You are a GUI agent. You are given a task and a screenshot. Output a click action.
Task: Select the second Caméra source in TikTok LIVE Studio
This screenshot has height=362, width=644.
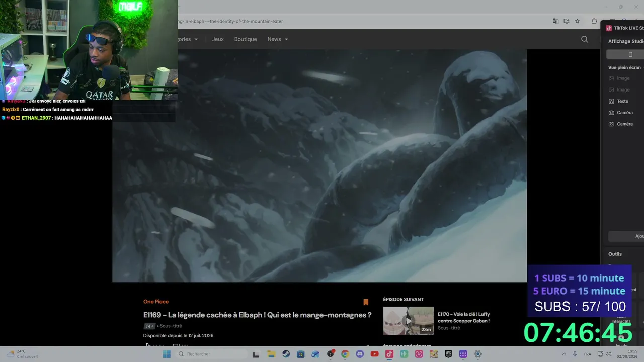[x=625, y=124]
